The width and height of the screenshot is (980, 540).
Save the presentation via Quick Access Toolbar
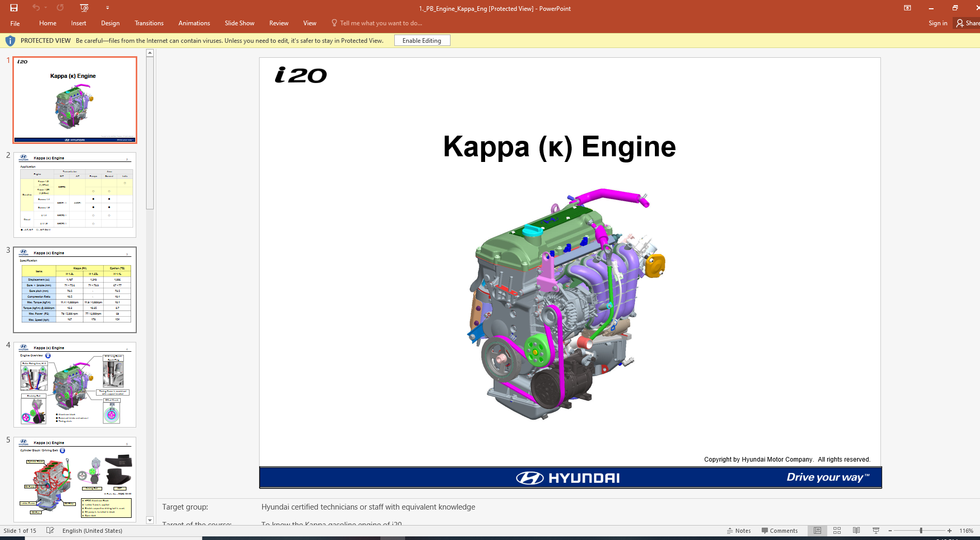tap(13, 8)
